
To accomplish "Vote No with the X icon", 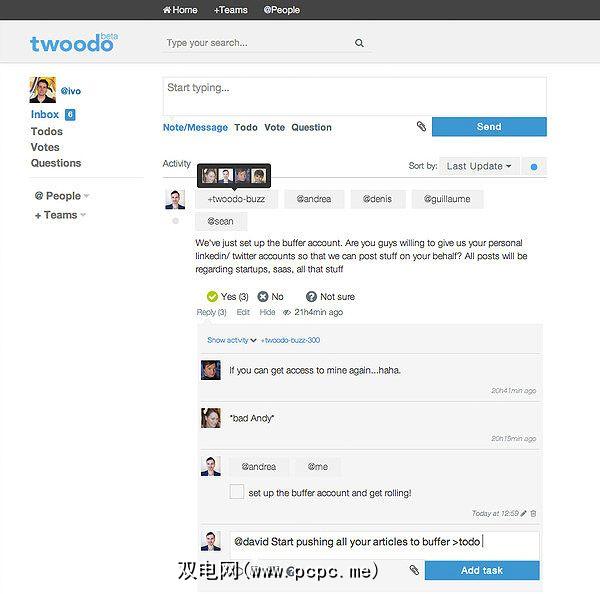I will click(x=262, y=296).
